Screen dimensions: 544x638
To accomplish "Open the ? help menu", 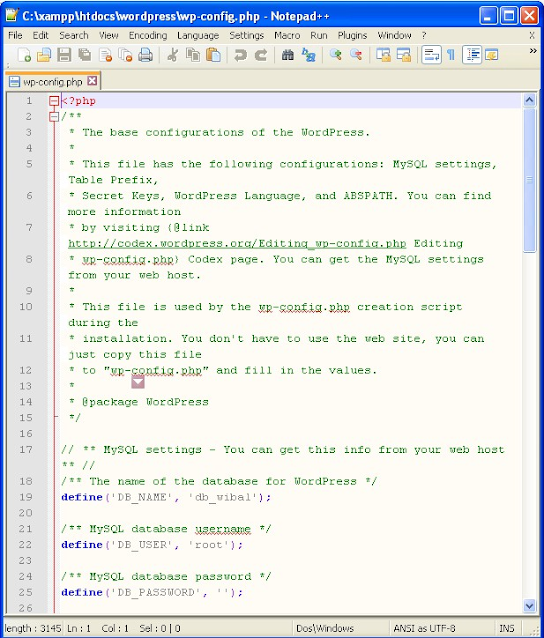I will tap(424, 35).
